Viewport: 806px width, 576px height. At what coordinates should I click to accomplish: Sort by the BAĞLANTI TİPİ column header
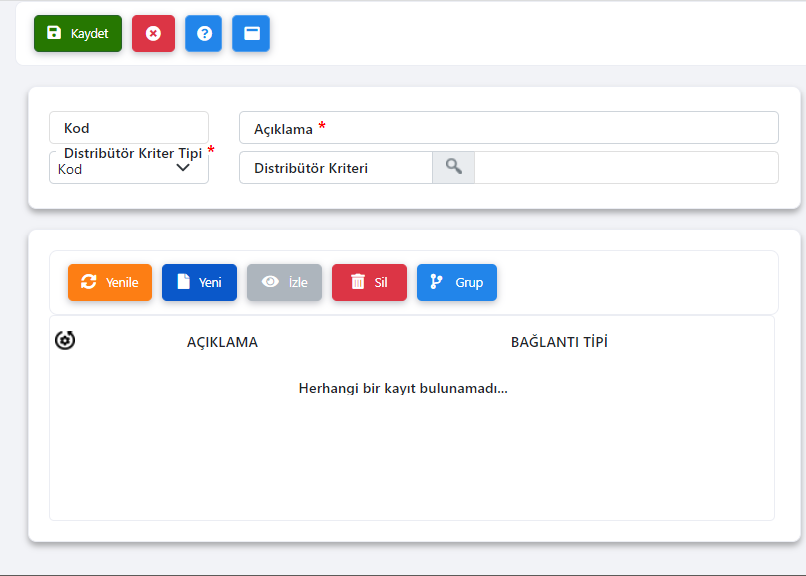(x=559, y=342)
